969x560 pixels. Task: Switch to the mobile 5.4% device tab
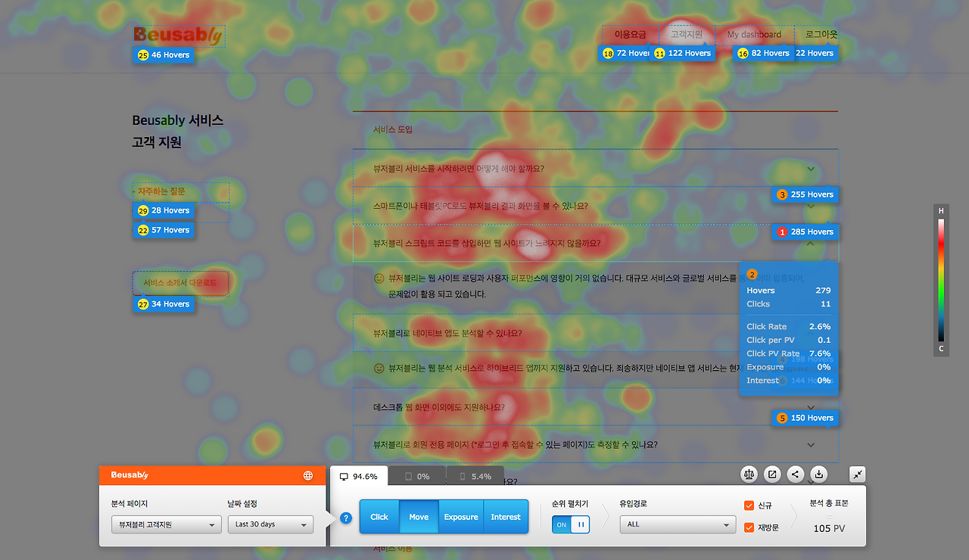click(475, 476)
